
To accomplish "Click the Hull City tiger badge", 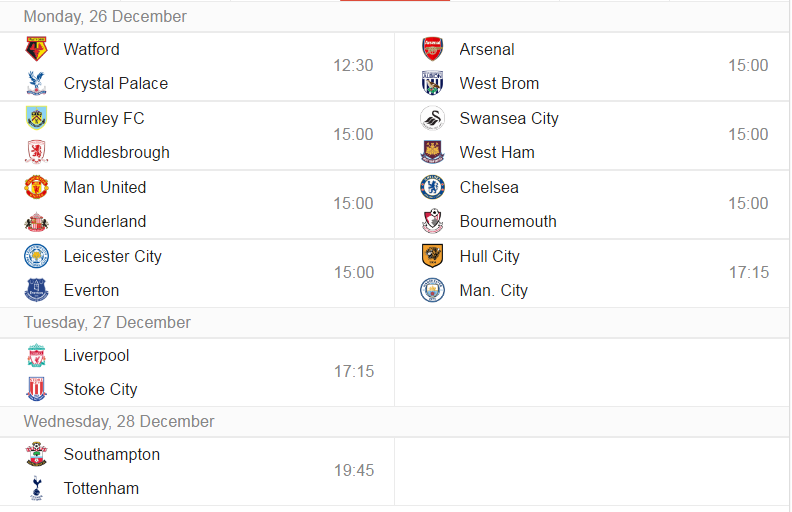I will tap(432, 255).
